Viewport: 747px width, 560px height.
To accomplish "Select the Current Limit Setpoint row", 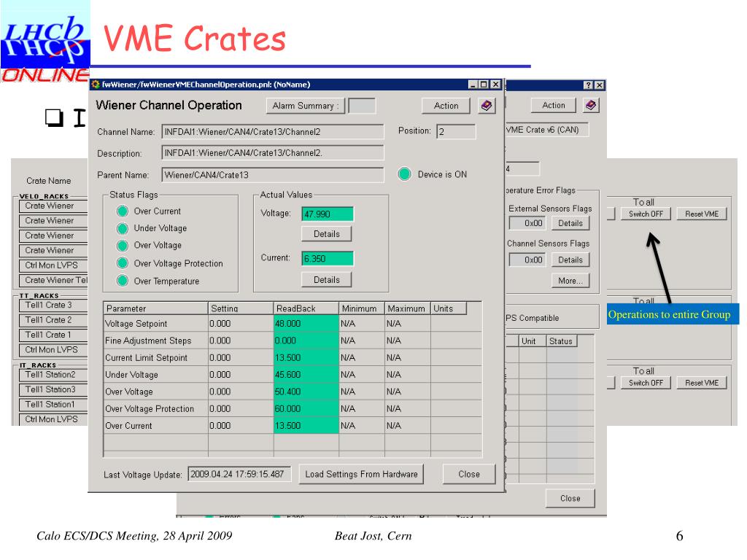I will 293,358.
